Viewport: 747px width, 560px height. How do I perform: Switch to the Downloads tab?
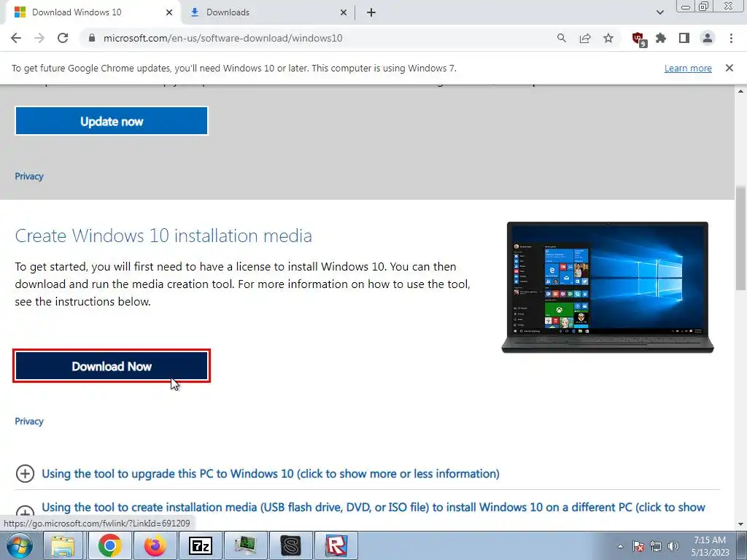coord(267,12)
